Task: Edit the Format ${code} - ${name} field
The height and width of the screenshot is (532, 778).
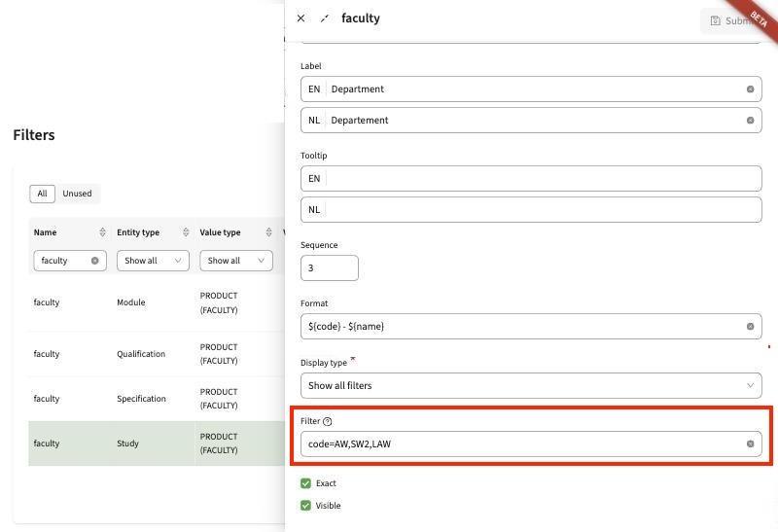Action: (531, 327)
